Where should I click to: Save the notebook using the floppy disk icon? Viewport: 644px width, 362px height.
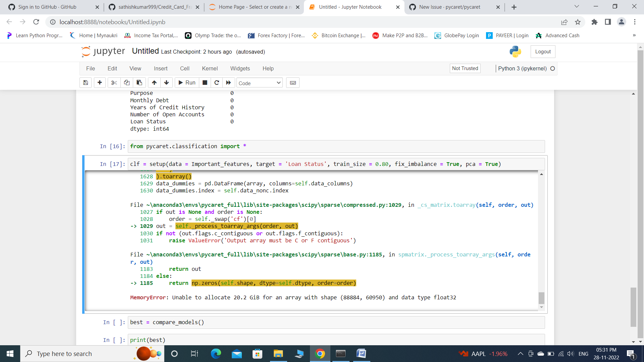click(x=85, y=82)
